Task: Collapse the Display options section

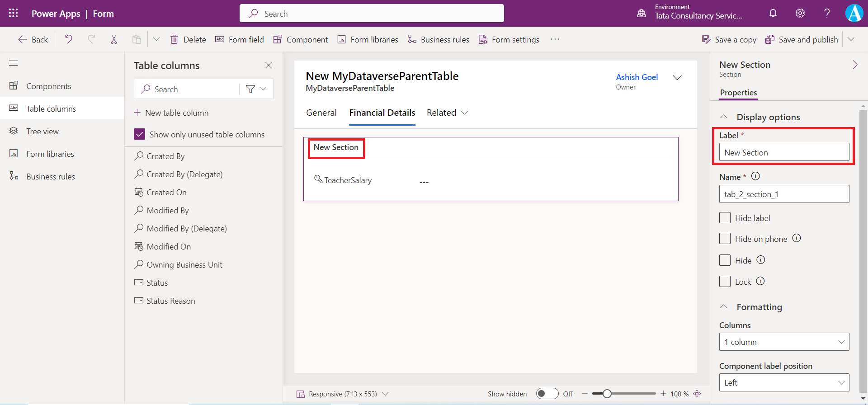Action: [x=724, y=117]
